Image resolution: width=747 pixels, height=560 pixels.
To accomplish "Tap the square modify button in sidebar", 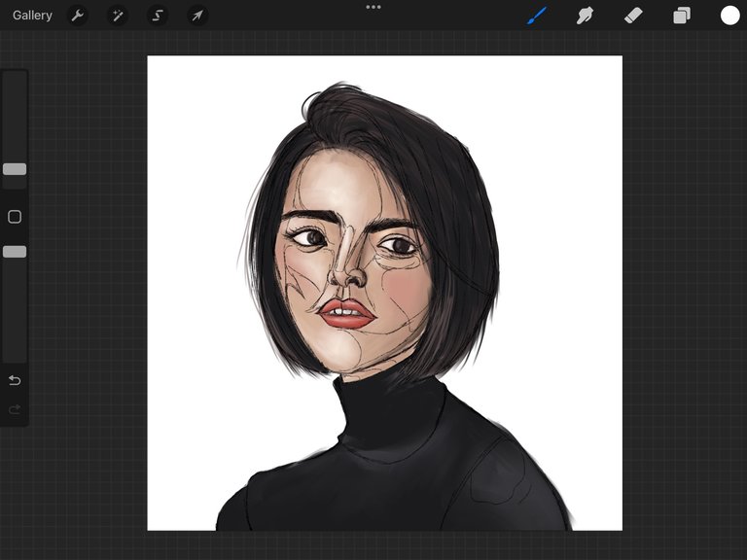I will click(15, 217).
